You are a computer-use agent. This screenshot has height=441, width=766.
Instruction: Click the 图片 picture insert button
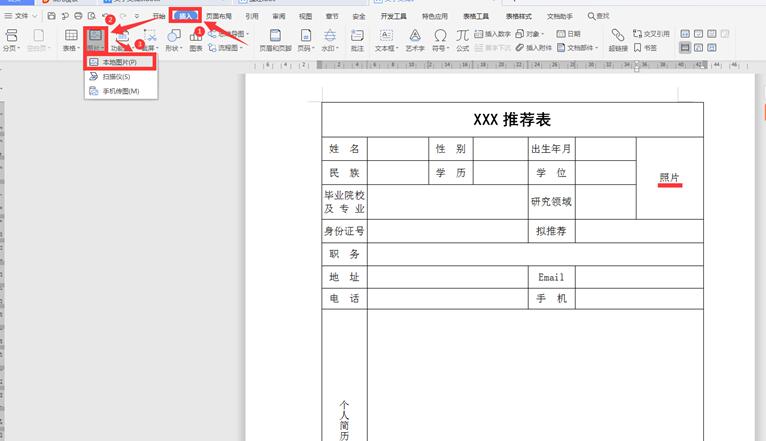coord(95,39)
